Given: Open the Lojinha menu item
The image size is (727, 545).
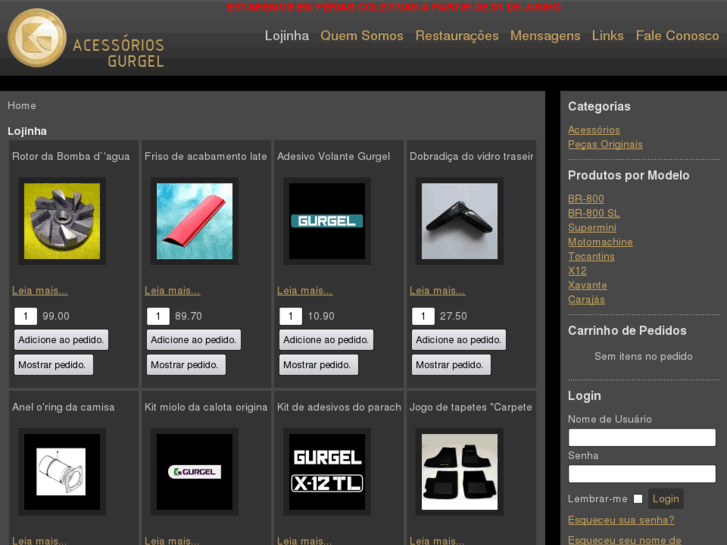Looking at the screenshot, I should point(287,36).
